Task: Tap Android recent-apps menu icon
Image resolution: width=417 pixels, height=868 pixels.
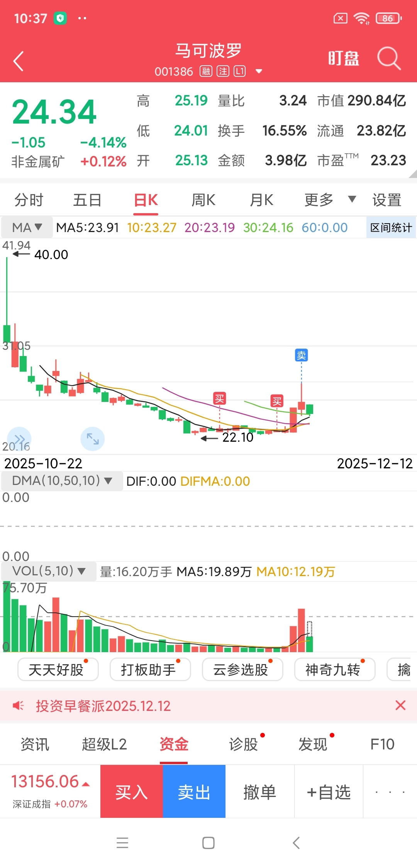Action: coord(122,843)
